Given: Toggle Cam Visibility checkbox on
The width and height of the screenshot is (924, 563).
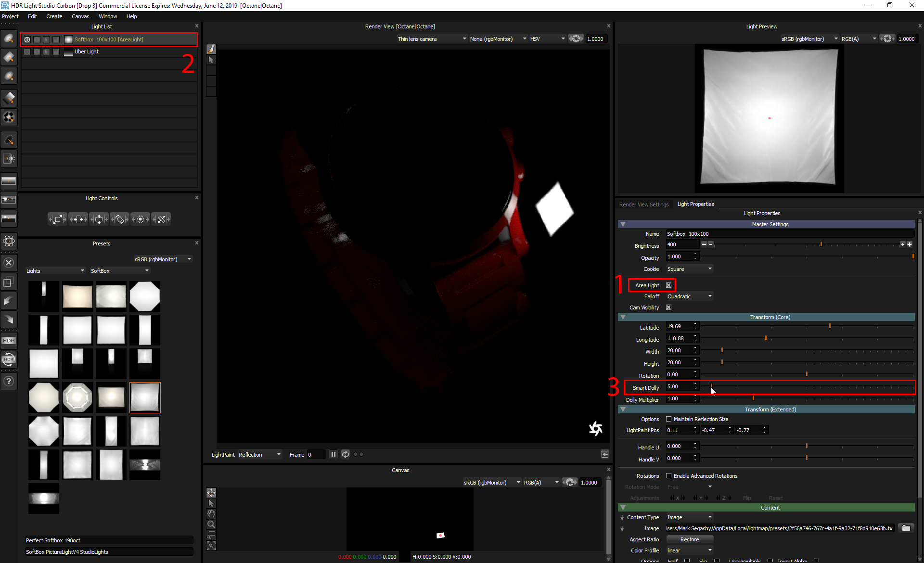Looking at the screenshot, I should [669, 307].
